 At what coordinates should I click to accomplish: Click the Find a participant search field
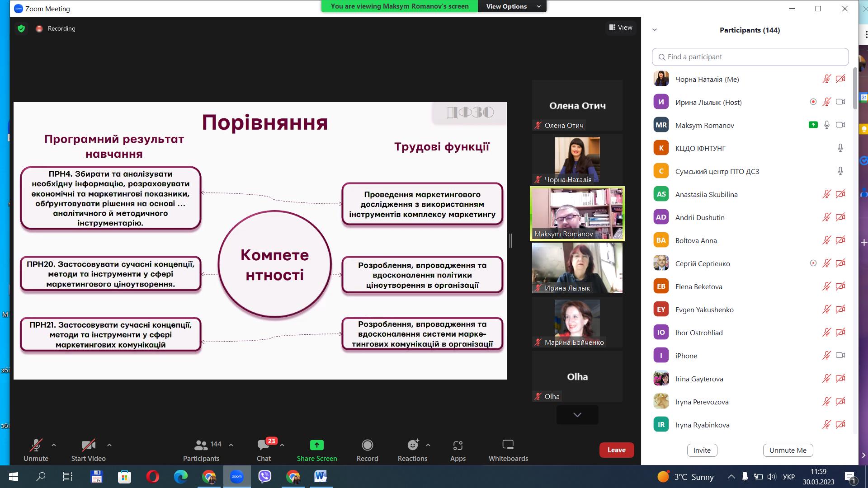tap(750, 57)
